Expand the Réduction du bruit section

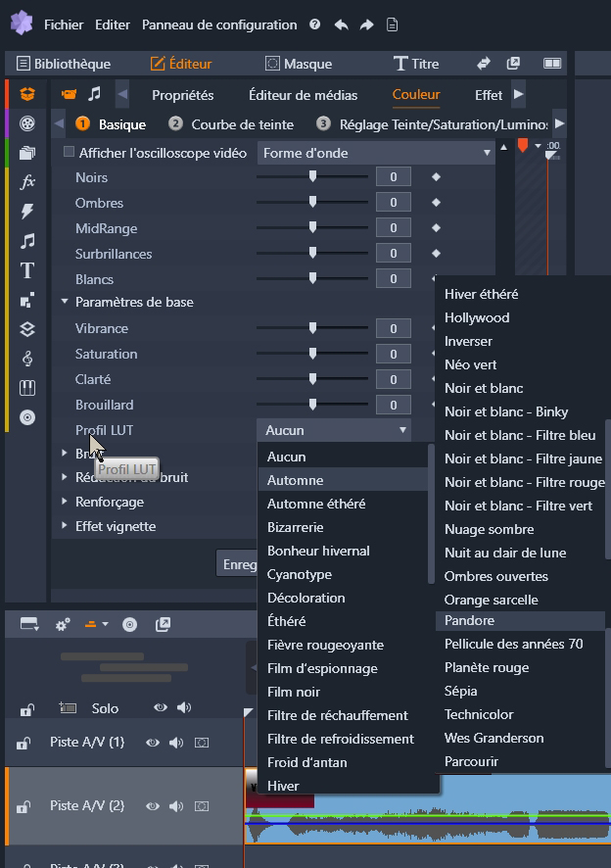click(x=65, y=477)
